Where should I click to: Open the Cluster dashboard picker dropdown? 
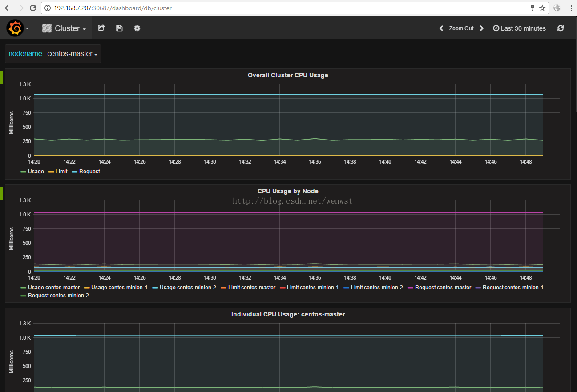pos(64,28)
